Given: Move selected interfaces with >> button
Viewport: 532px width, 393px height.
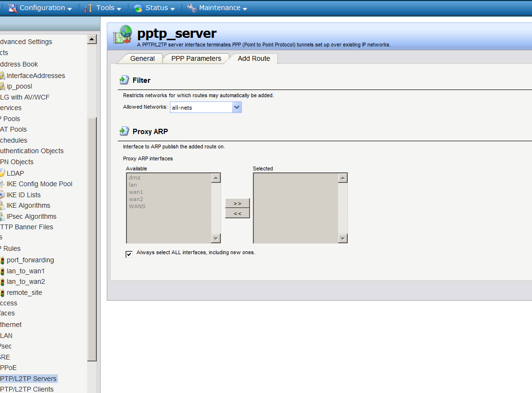Looking at the screenshot, I should click(x=238, y=203).
